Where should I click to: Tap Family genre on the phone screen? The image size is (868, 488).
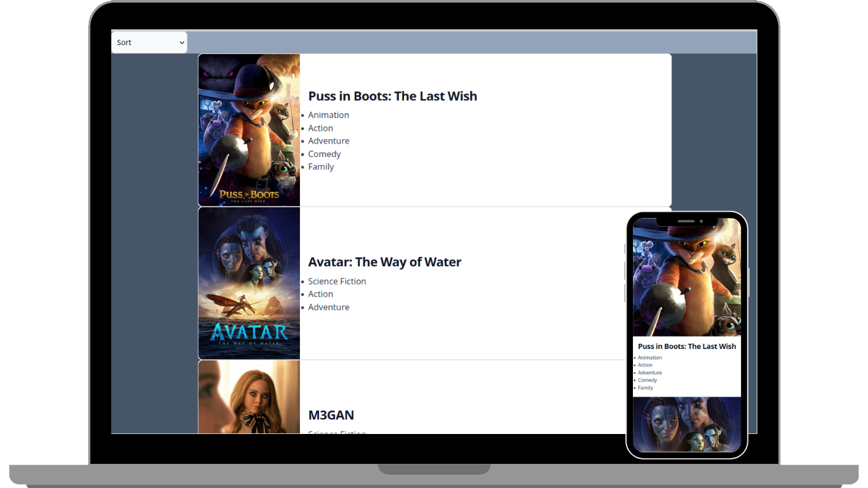click(645, 388)
